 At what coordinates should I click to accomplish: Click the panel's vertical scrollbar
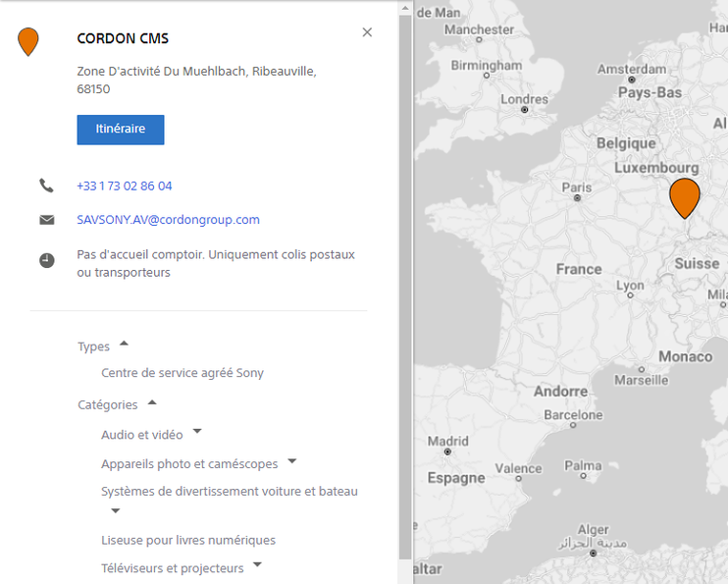tap(405, 285)
